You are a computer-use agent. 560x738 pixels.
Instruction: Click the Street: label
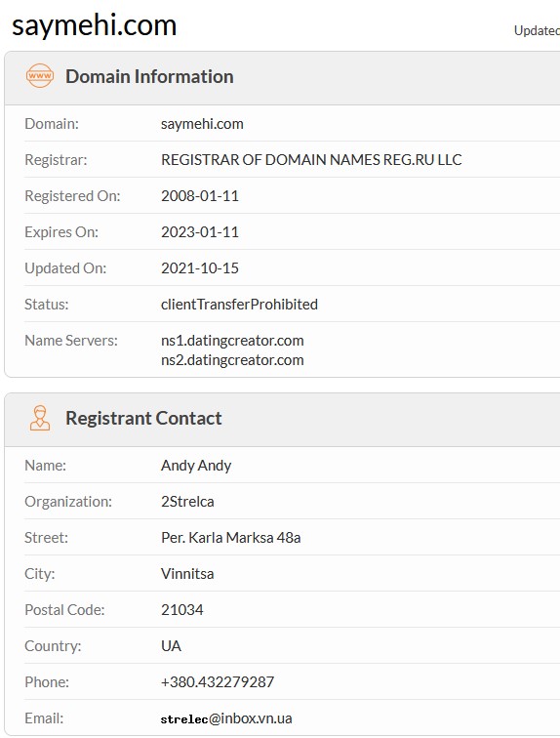46,538
